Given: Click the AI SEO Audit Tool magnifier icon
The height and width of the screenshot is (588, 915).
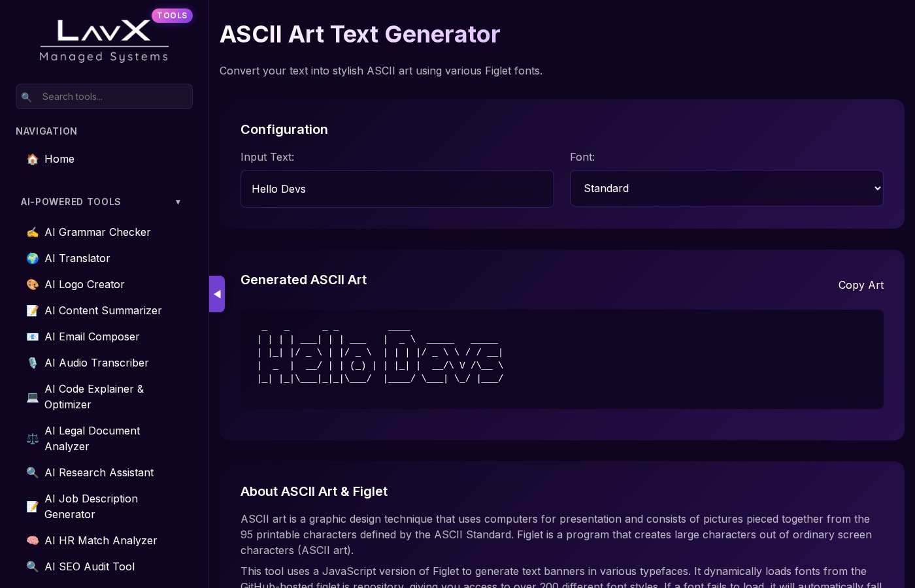Looking at the screenshot, I should click(x=33, y=566).
